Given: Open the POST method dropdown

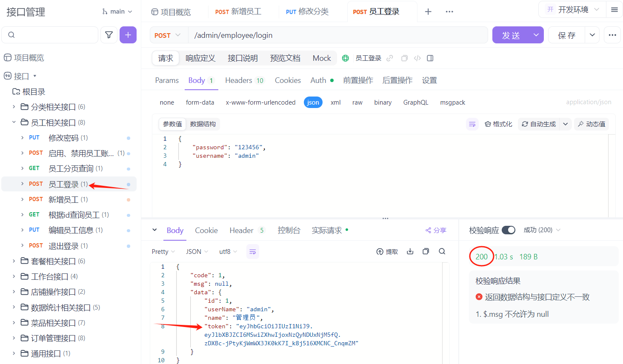Looking at the screenshot, I should click(168, 35).
